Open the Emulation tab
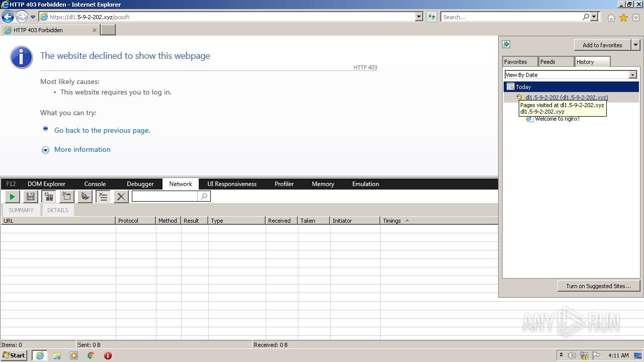 [x=366, y=184]
